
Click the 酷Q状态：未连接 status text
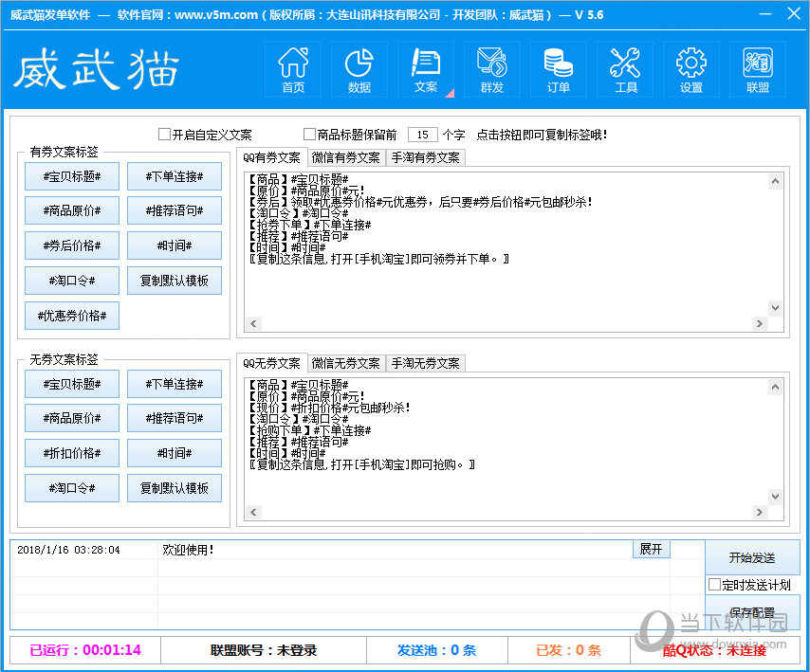pyautogui.click(x=715, y=651)
